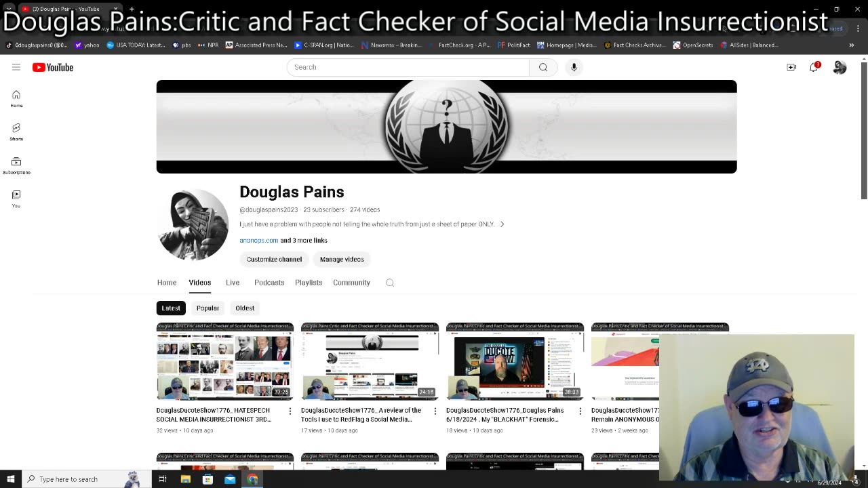This screenshot has height=488, width=868.
Task: Open the FactCheck.org bookmark
Action: coord(460,45)
